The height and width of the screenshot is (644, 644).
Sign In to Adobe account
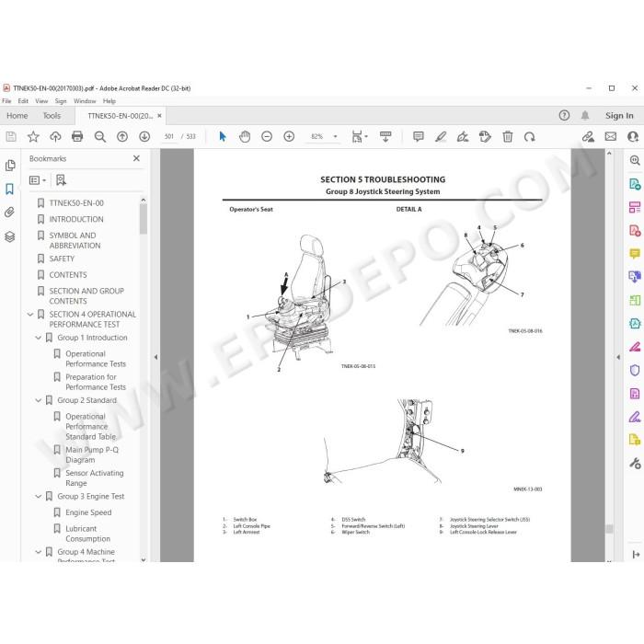click(x=619, y=115)
